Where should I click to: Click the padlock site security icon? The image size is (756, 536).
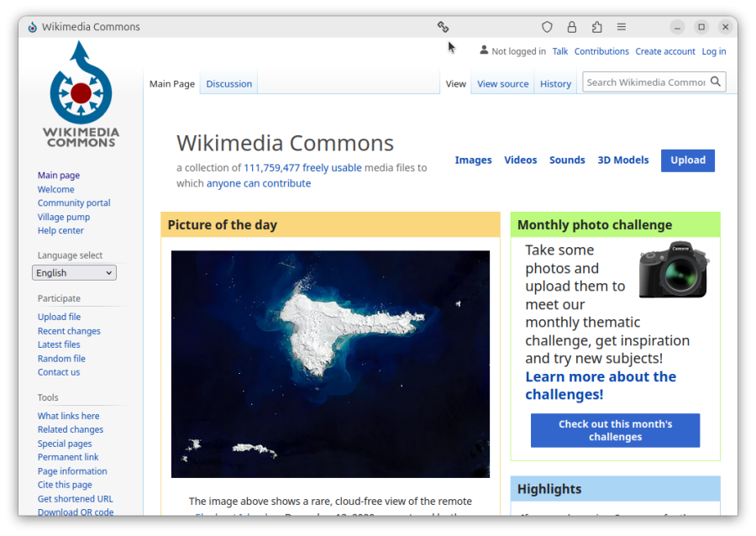coord(572,27)
